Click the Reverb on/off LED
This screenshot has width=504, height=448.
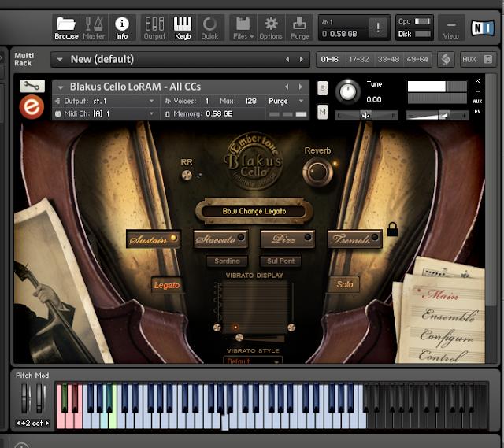[335, 164]
